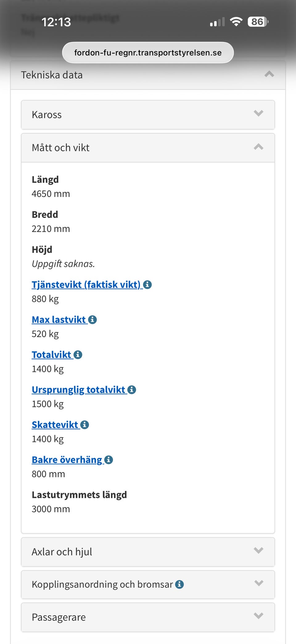Image resolution: width=296 pixels, height=644 pixels.
Task: Expand Axlar och hjul section
Action: (x=258, y=550)
